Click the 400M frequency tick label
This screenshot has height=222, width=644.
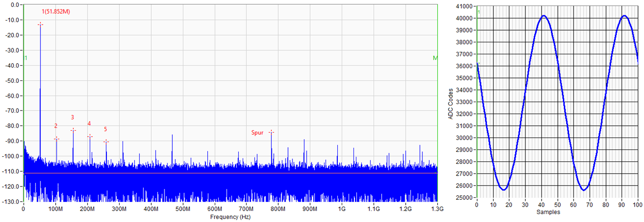click(x=151, y=209)
